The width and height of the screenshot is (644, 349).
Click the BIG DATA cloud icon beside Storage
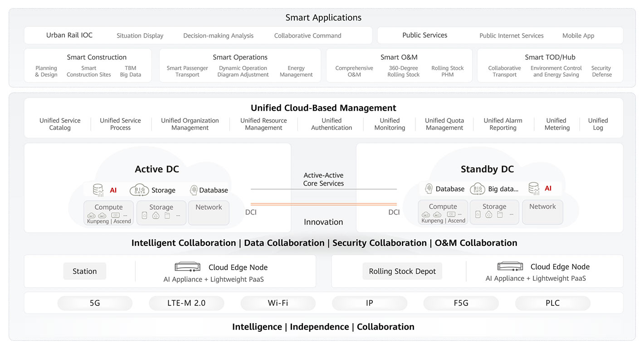[139, 190]
